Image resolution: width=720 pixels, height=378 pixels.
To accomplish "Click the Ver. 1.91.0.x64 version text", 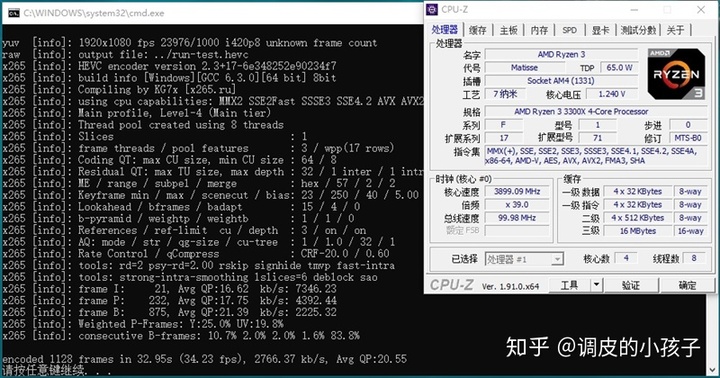I will coord(510,286).
